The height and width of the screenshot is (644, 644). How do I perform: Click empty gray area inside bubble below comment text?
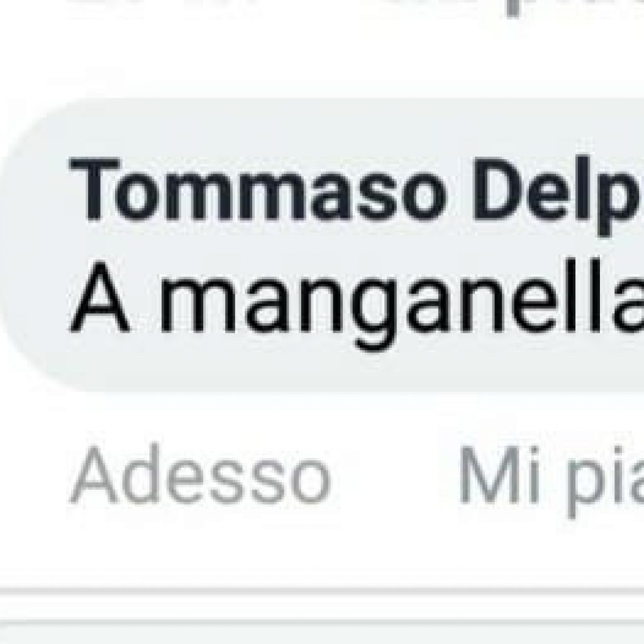pos(328,372)
